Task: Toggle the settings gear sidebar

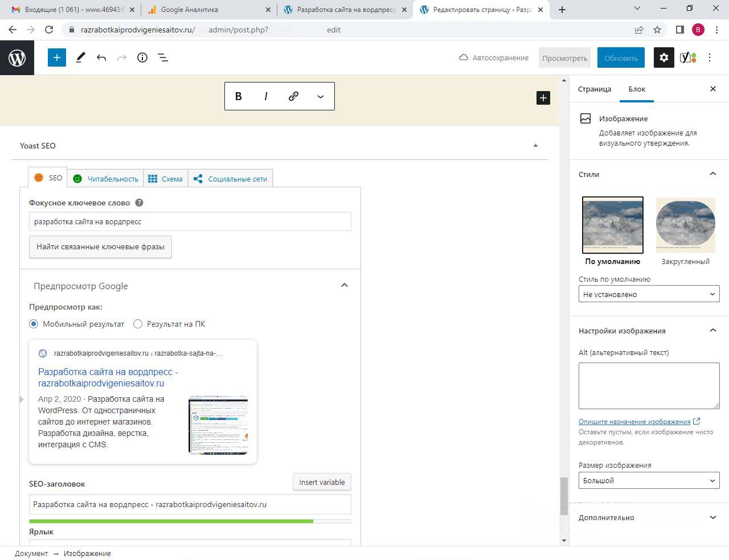Action: coord(664,57)
